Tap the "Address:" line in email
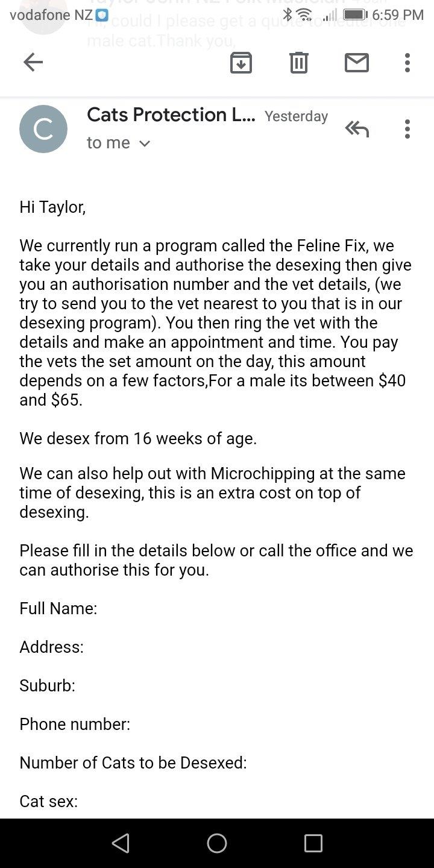 coord(51,647)
